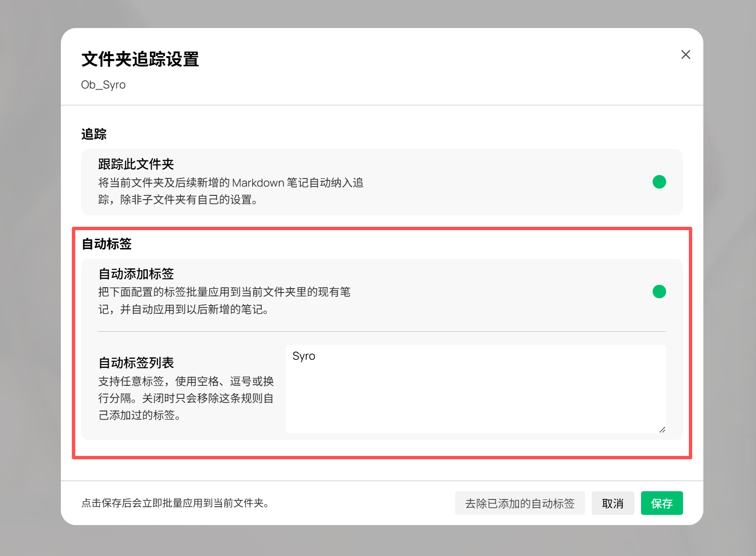This screenshot has height=556, width=756.
Task: Click the 追踪 section heading
Action: (x=94, y=134)
